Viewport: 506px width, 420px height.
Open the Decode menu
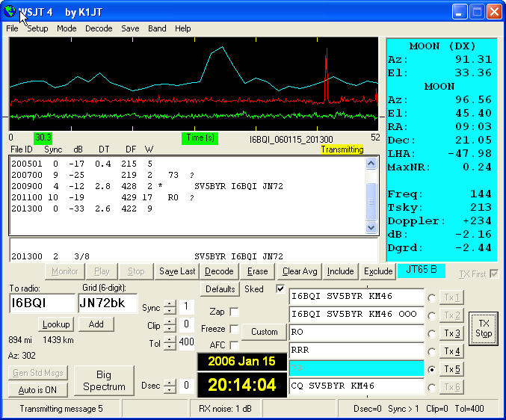click(x=99, y=28)
